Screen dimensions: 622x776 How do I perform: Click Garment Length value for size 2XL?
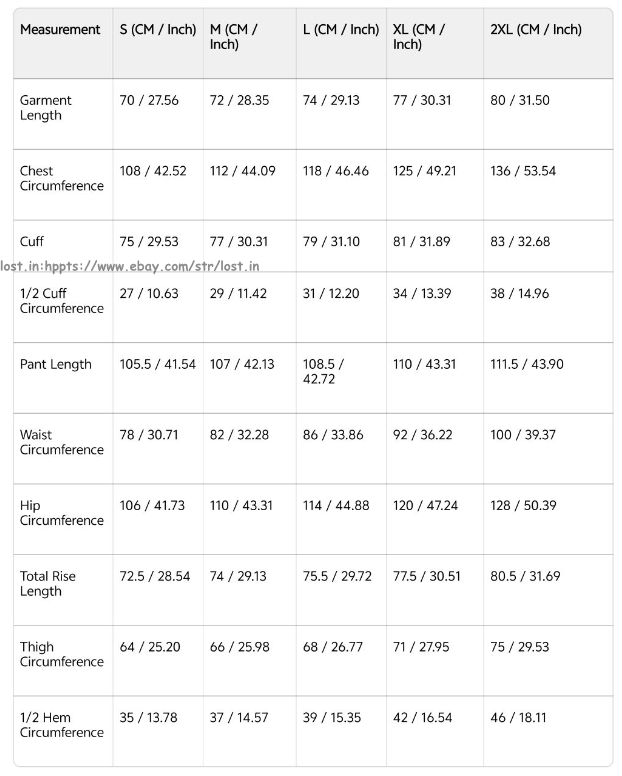(x=520, y=101)
